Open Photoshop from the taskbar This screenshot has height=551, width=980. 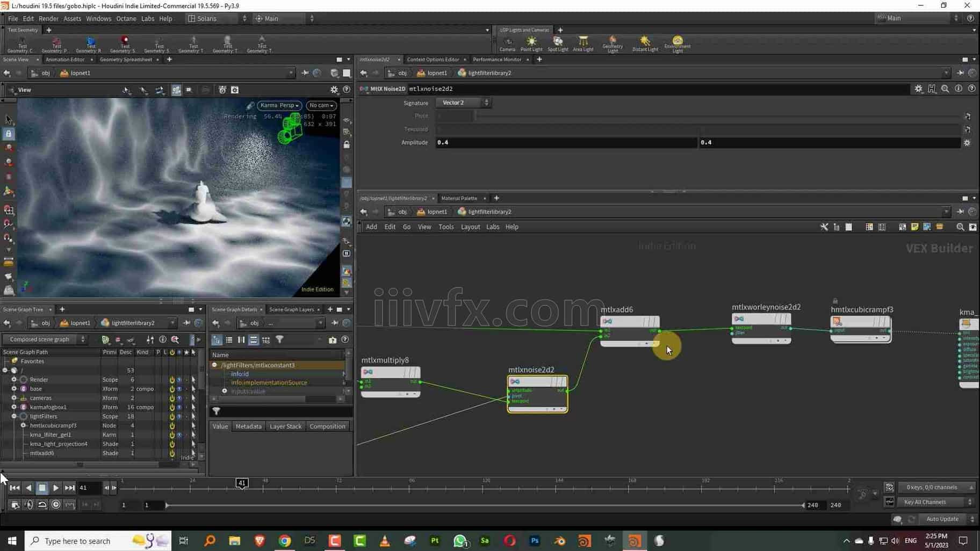[535, 541]
